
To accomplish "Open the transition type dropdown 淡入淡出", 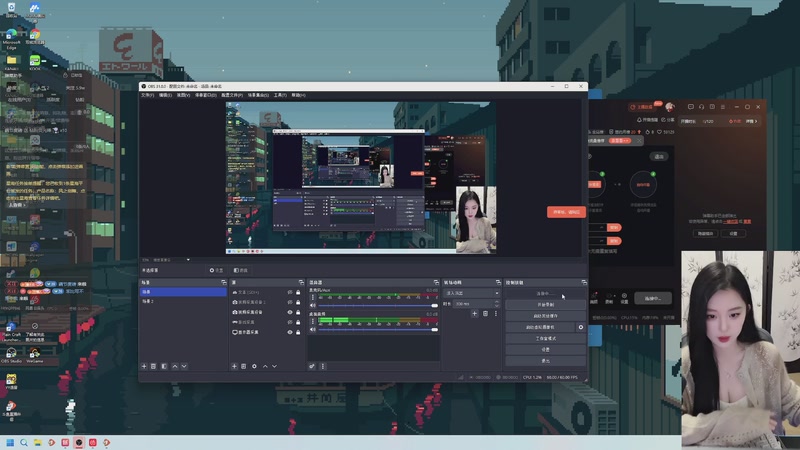I will [472, 293].
